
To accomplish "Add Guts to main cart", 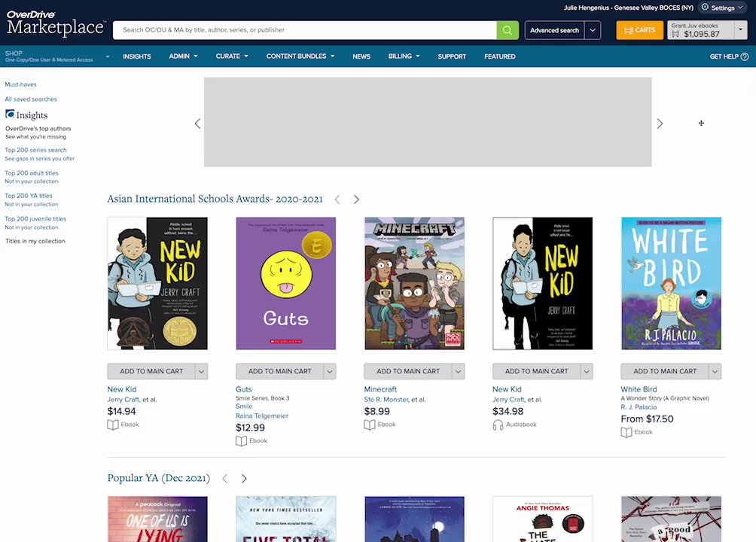I will click(279, 371).
